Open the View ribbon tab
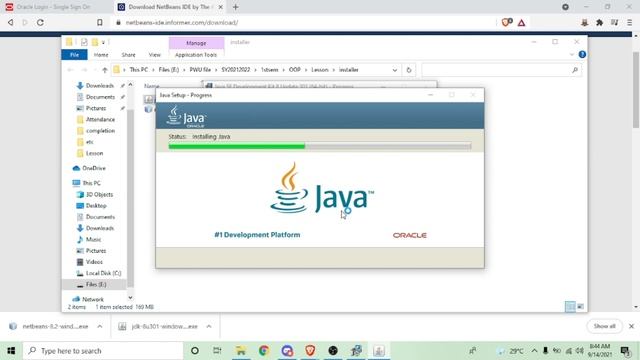This screenshot has height=360, width=640. pos(154,55)
